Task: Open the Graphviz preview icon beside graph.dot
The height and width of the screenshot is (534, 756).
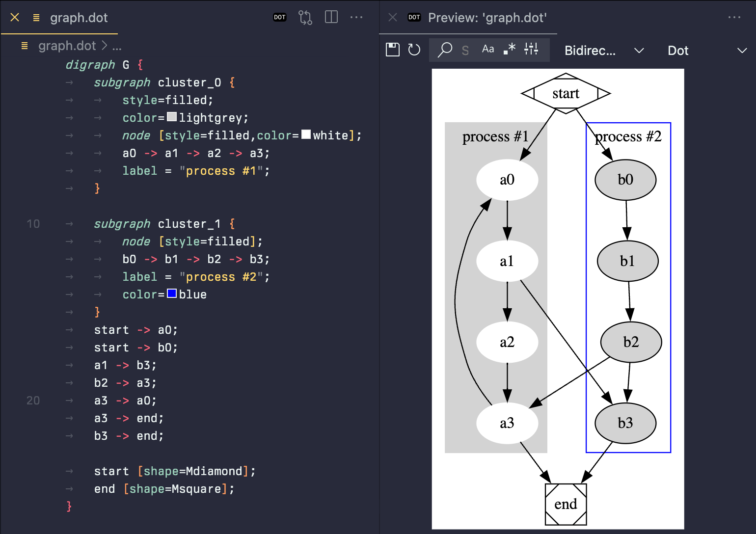Action: click(x=305, y=17)
